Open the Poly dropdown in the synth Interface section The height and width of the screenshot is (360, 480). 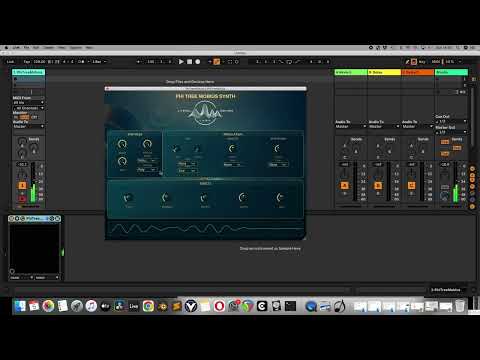pos(147,170)
